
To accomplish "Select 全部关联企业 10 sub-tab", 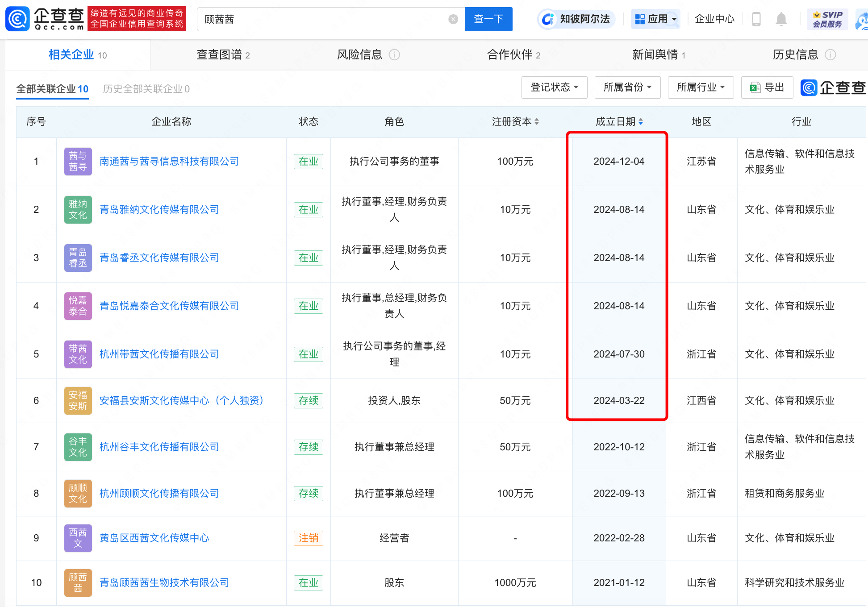I will 52,89.
